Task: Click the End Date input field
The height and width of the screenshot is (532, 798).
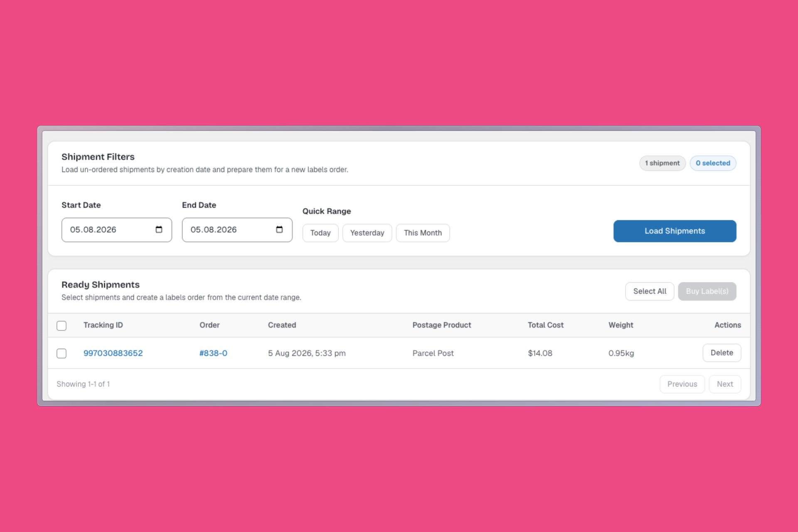Action: click(237, 230)
